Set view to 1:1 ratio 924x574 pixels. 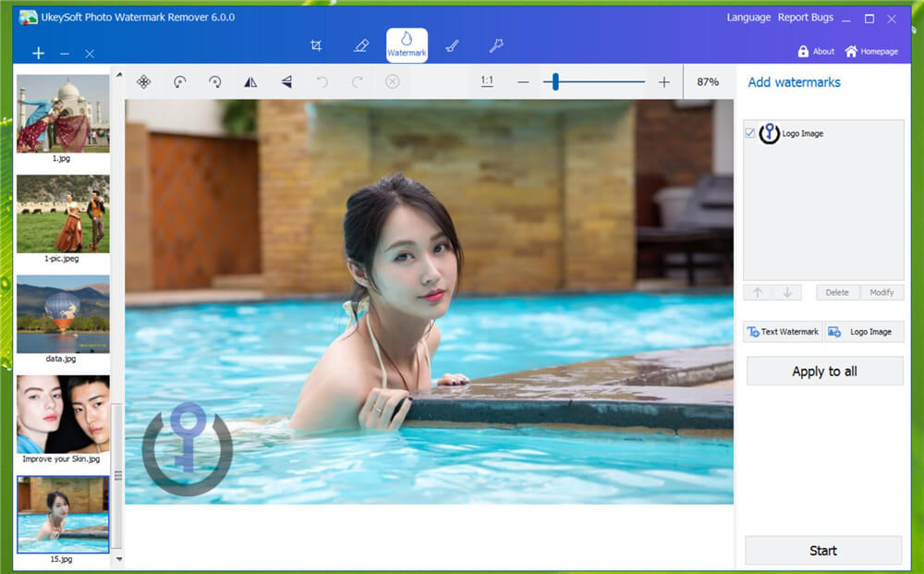[487, 81]
